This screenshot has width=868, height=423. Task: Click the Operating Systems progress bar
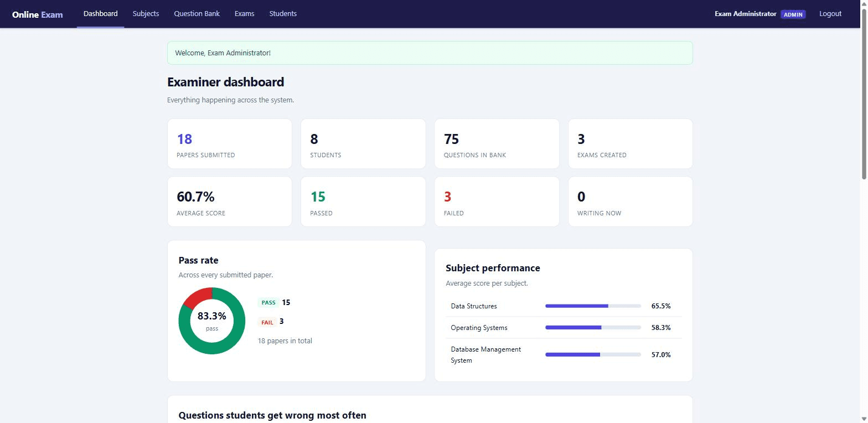(593, 328)
